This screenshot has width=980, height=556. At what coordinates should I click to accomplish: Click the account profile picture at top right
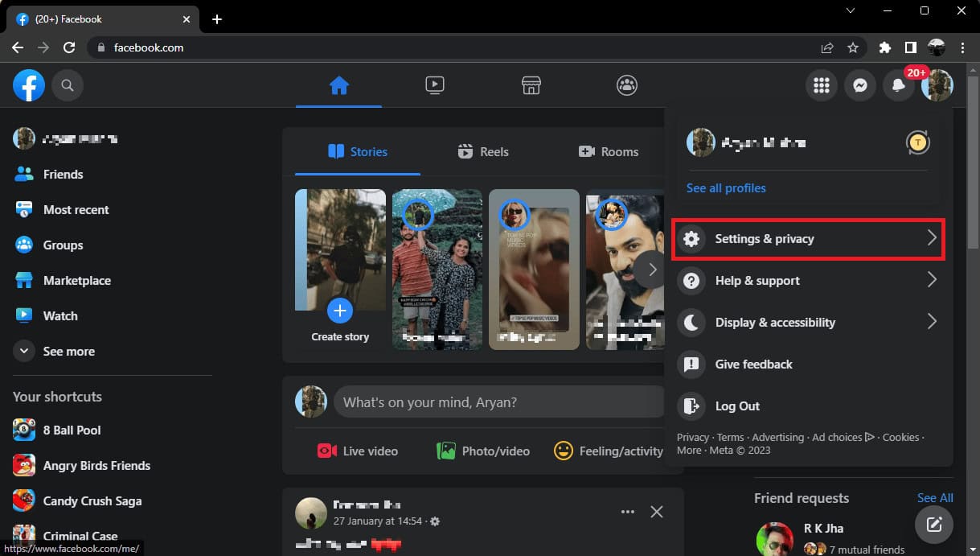[937, 85]
